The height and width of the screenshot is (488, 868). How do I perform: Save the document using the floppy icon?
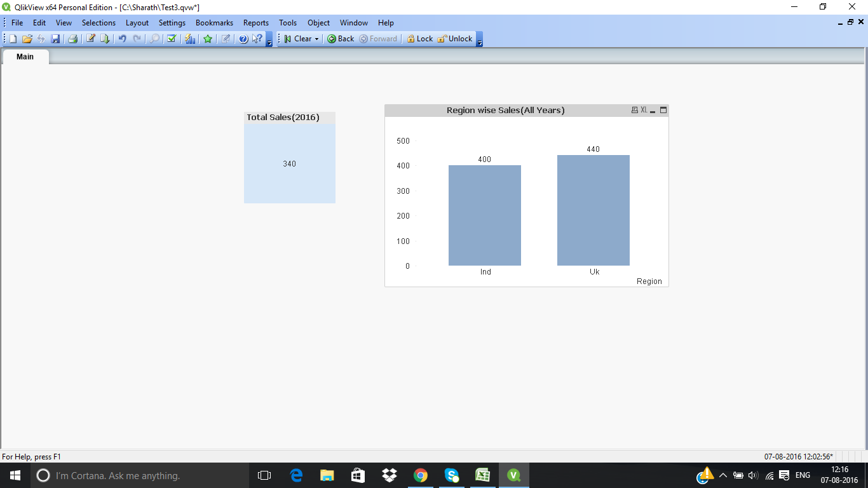click(x=55, y=39)
